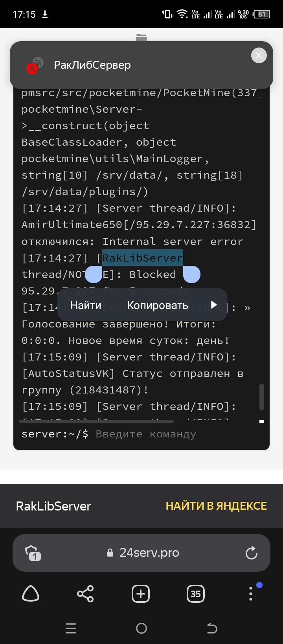Viewport: 283px width, 644px height.
Task: Open the browser three-dot menu
Action: coord(251,594)
